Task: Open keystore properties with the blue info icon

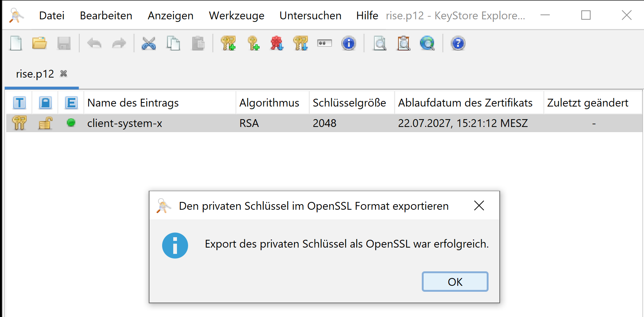Action: click(348, 43)
